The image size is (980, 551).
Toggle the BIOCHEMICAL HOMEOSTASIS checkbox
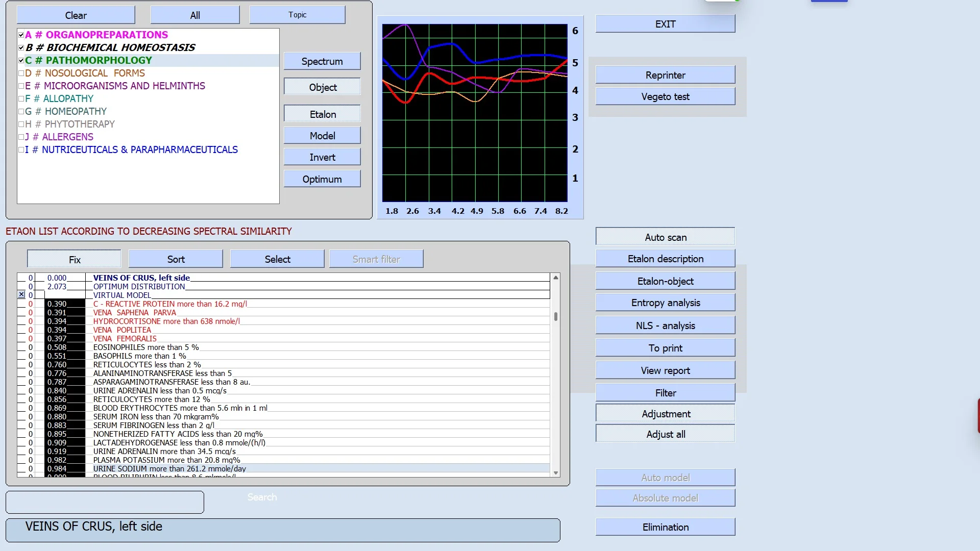pyautogui.click(x=21, y=48)
